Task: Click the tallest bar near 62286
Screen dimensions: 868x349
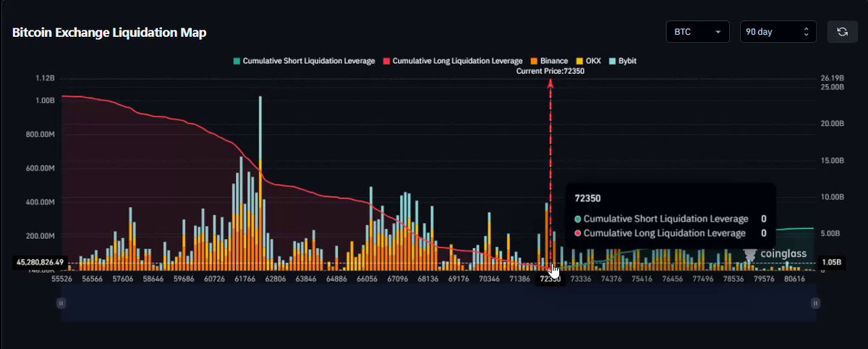Action: [260, 183]
